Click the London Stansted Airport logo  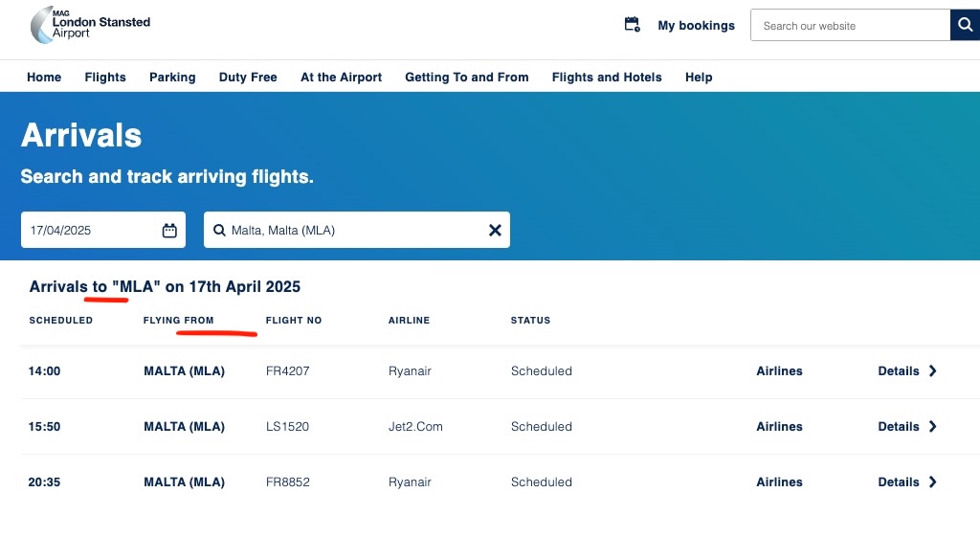pos(91,25)
